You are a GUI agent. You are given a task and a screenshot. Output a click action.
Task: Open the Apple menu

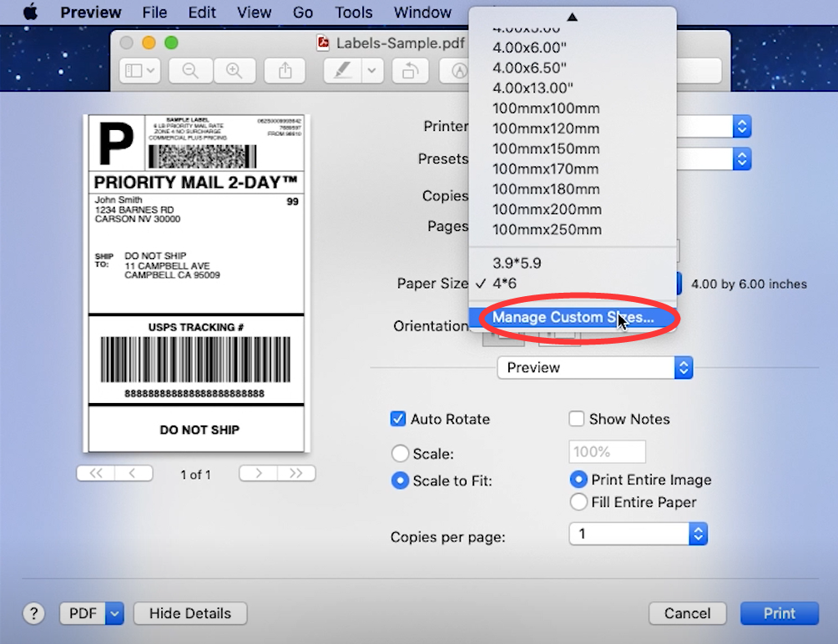[x=31, y=12]
